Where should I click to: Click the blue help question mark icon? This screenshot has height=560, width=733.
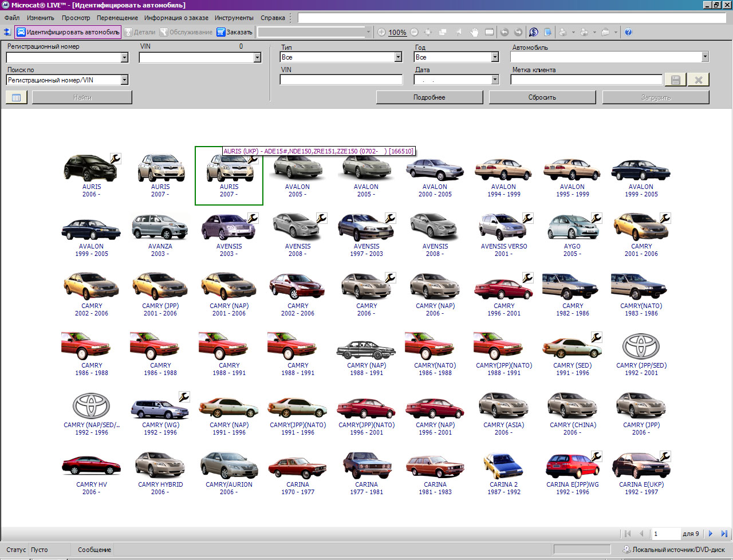click(x=628, y=32)
